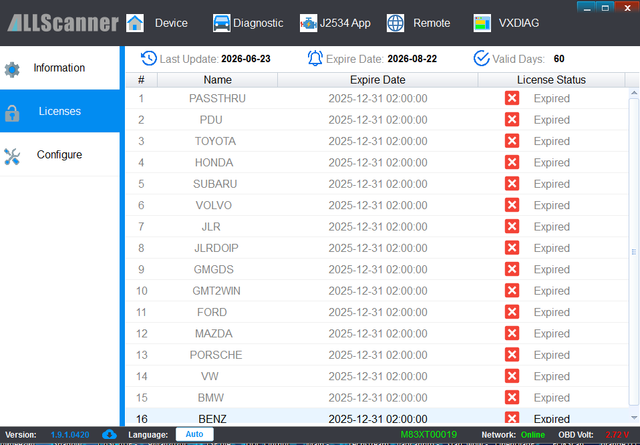640x445 pixels.
Task: Click the cloud download update icon
Action: [109, 435]
